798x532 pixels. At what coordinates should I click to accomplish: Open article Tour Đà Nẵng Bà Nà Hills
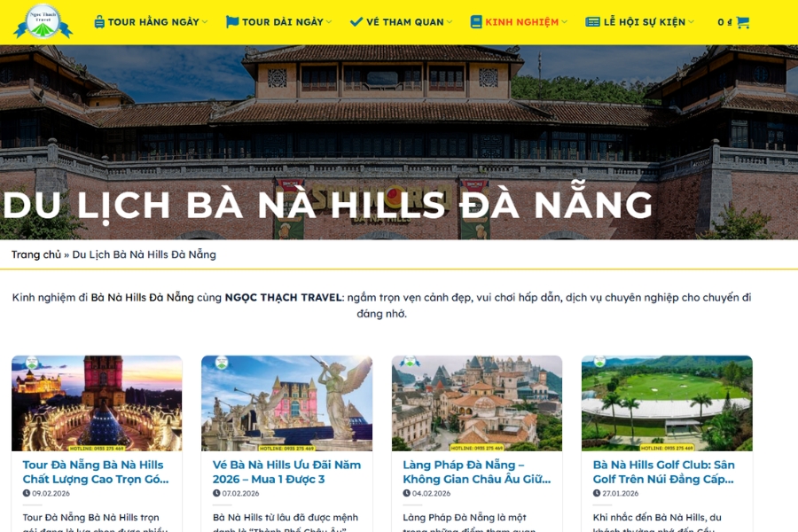pyautogui.click(x=96, y=472)
